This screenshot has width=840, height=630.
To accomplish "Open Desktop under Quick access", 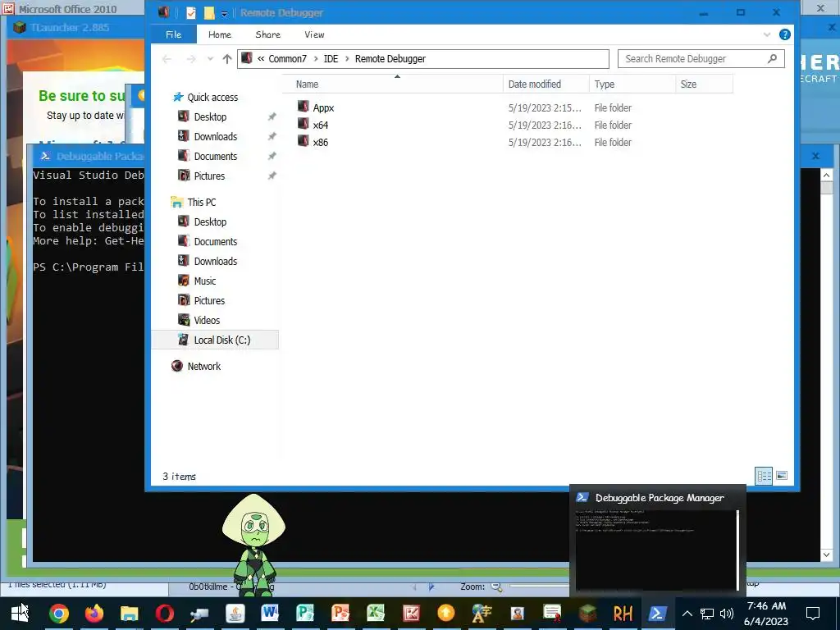I will click(210, 116).
